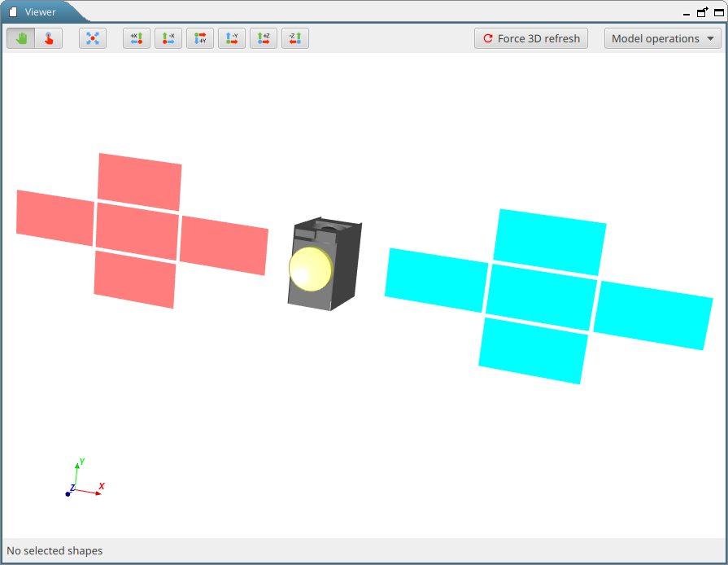This screenshot has width=728, height=565.
Task: Switch to the pointer selection mode
Action: pos(48,37)
